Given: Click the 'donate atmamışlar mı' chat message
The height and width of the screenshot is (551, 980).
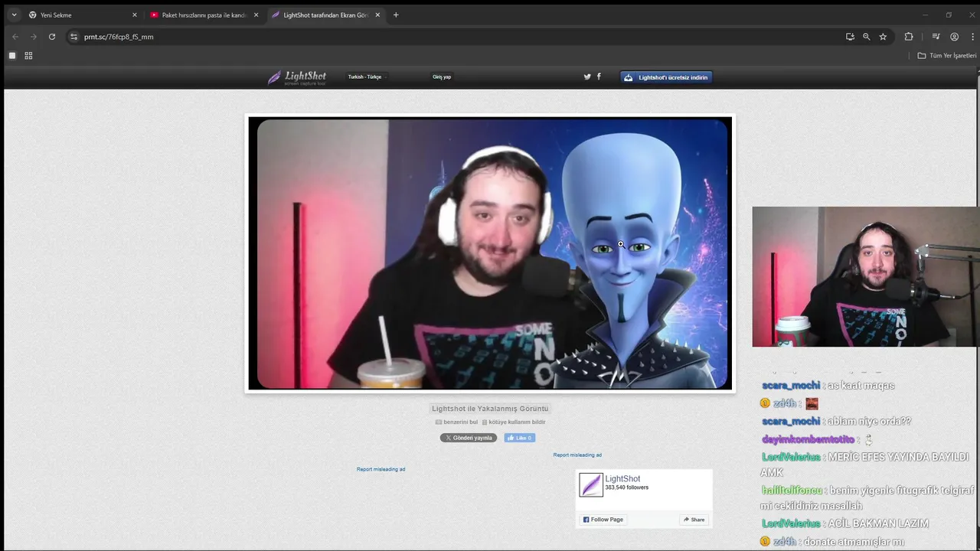Looking at the screenshot, I should pos(854,542).
